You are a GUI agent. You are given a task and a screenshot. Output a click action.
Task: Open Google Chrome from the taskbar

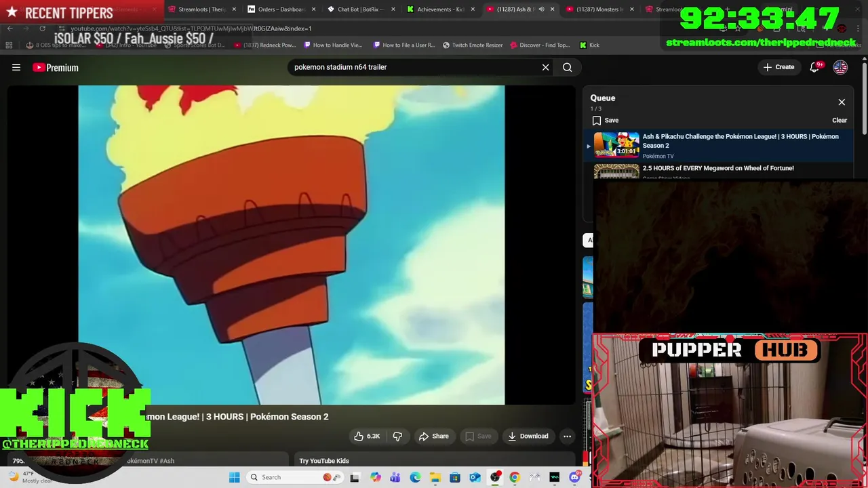(515, 478)
